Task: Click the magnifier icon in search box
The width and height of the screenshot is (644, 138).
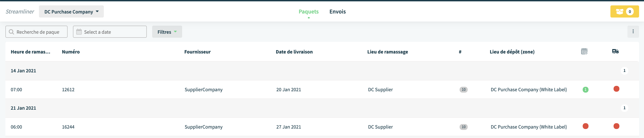Action: (11, 32)
